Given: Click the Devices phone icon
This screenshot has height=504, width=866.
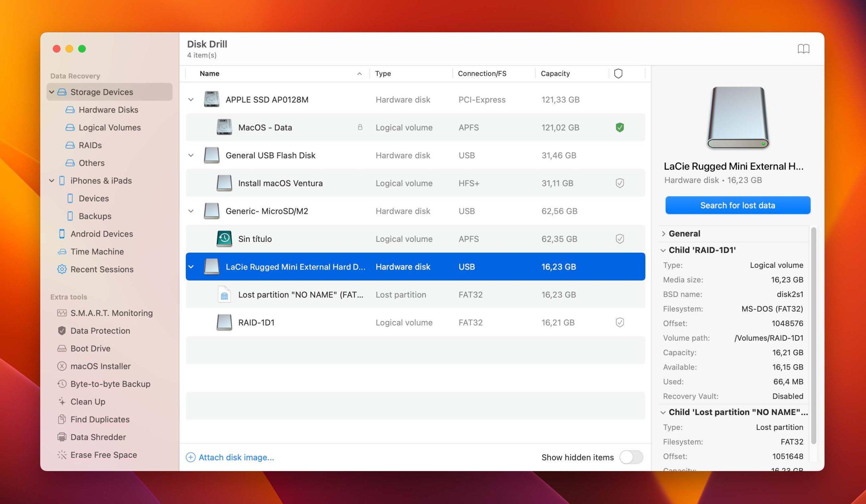Looking at the screenshot, I should (x=70, y=198).
